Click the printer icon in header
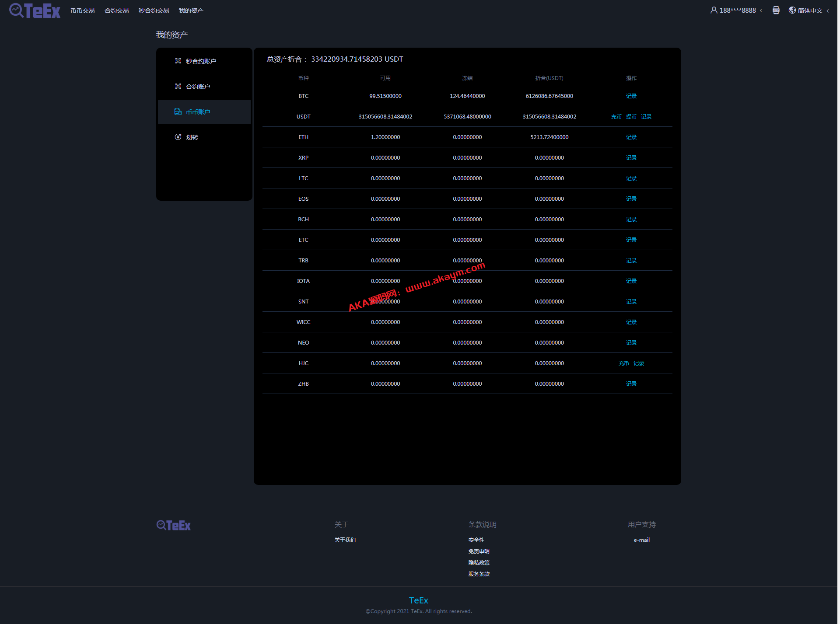Image resolution: width=840 pixels, height=624 pixels. click(x=776, y=10)
